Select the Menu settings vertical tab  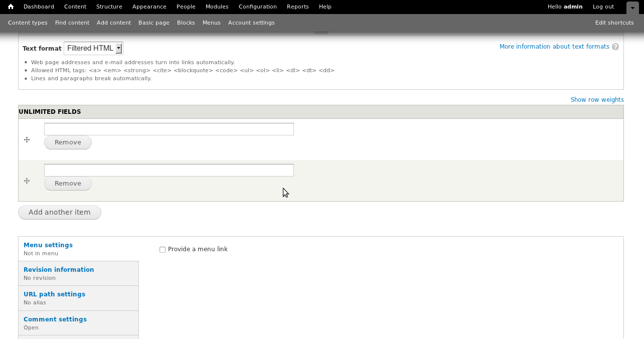pos(78,249)
